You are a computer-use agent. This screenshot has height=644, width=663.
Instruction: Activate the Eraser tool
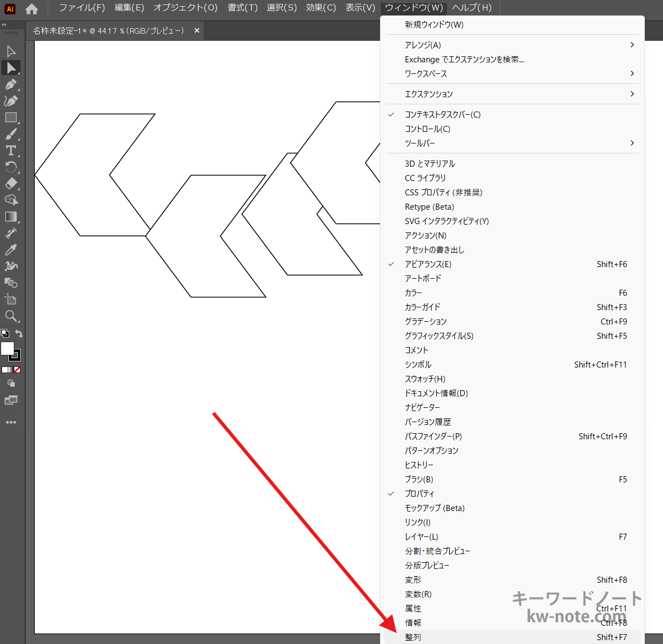point(10,184)
